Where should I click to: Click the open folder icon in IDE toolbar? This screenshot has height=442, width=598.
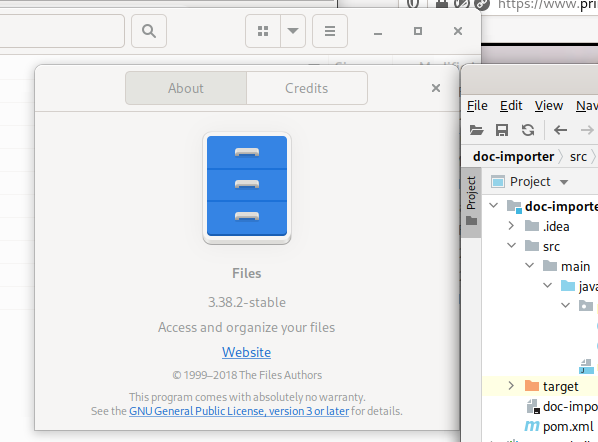pos(476,130)
